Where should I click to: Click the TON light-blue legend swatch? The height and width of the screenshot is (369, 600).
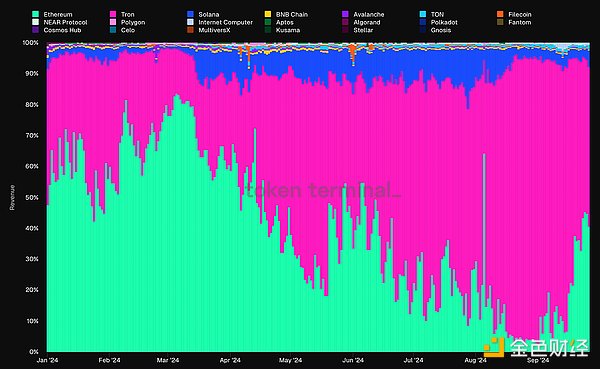[423, 14]
